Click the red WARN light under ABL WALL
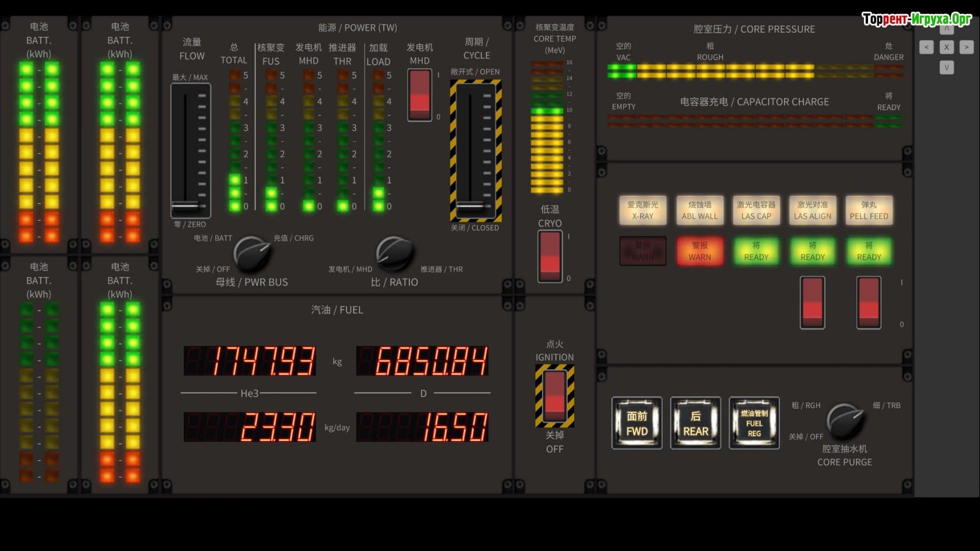 tap(699, 251)
